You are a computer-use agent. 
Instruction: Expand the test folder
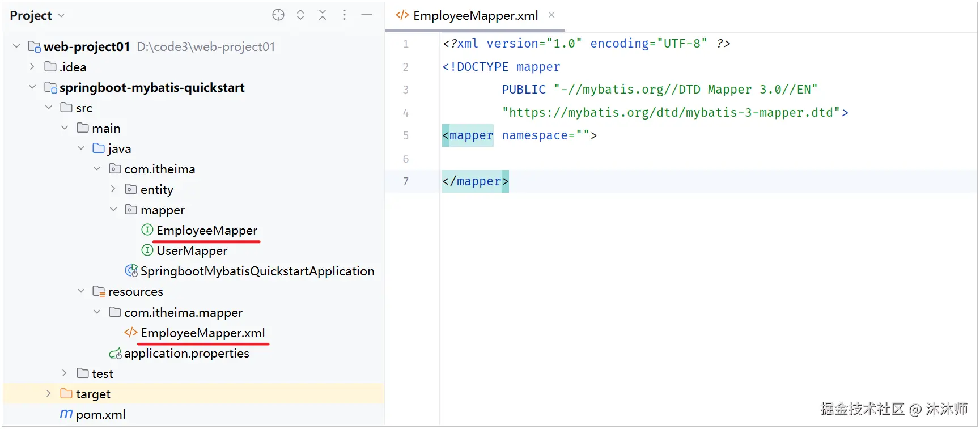(x=64, y=373)
